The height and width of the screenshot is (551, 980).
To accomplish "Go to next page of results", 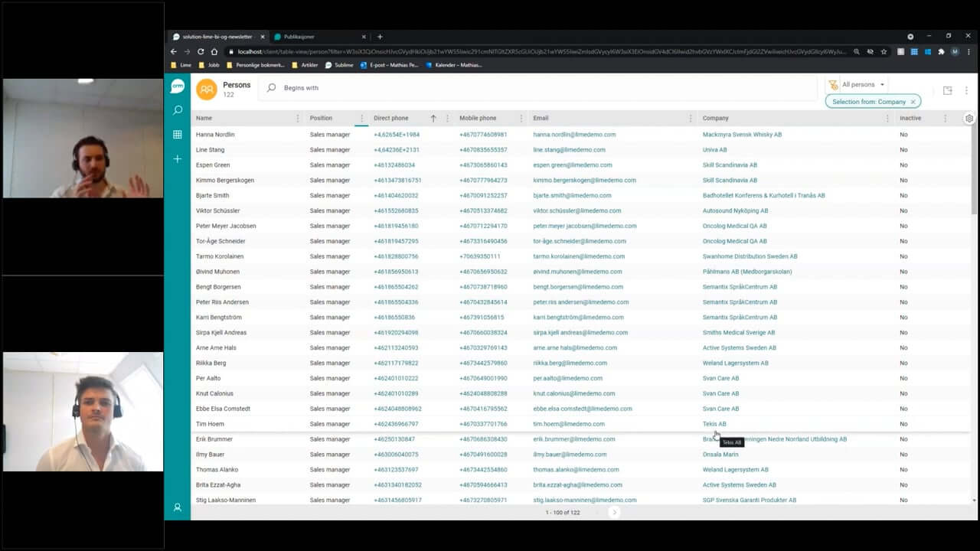I will click(x=614, y=512).
